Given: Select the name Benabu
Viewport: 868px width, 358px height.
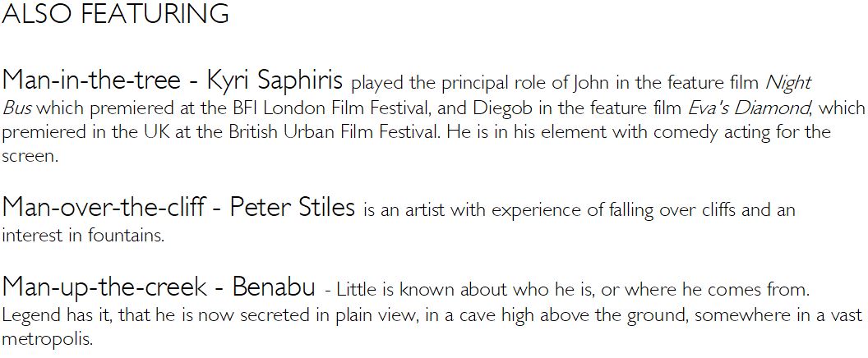Looking at the screenshot, I should click(274, 287).
